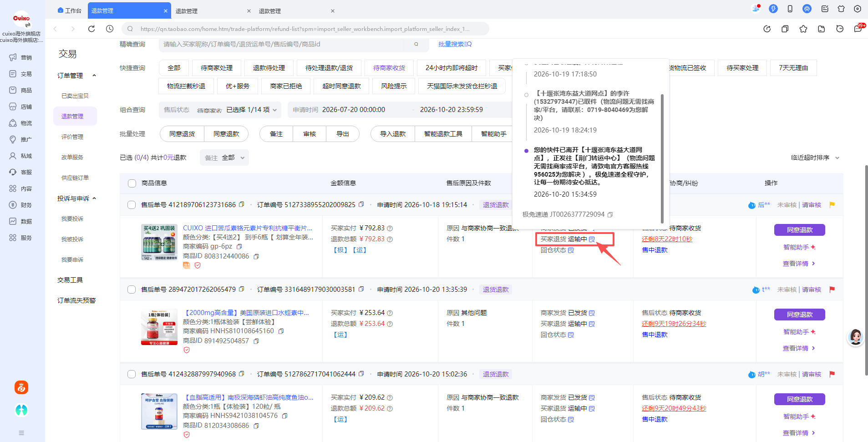
Task: Collapse the 投诉与申诉 sidebar section
Action: click(x=94, y=198)
